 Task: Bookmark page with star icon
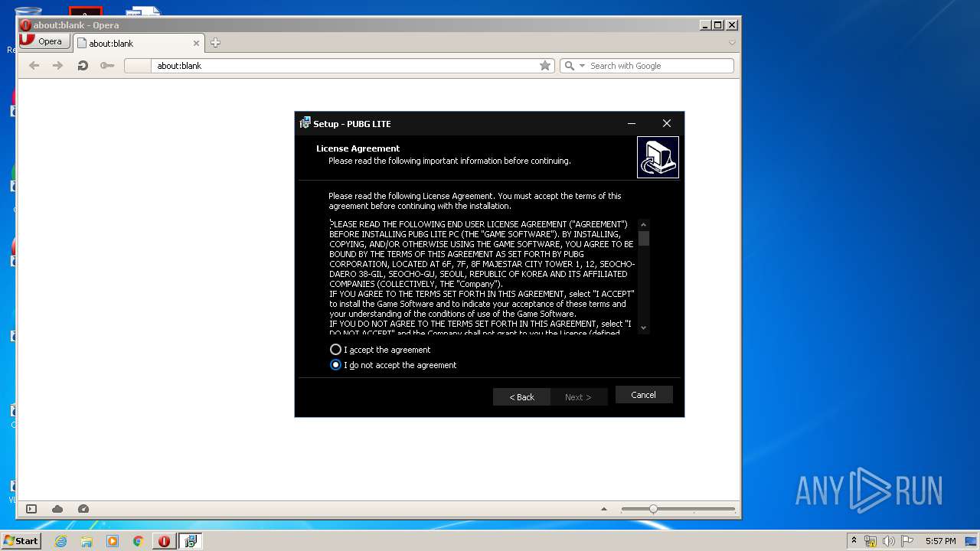pos(545,66)
